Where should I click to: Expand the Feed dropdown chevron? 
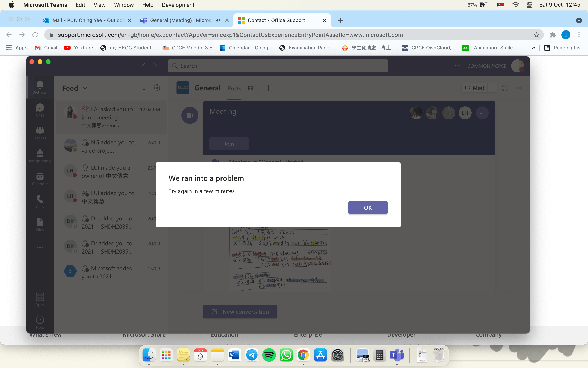click(85, 88)
